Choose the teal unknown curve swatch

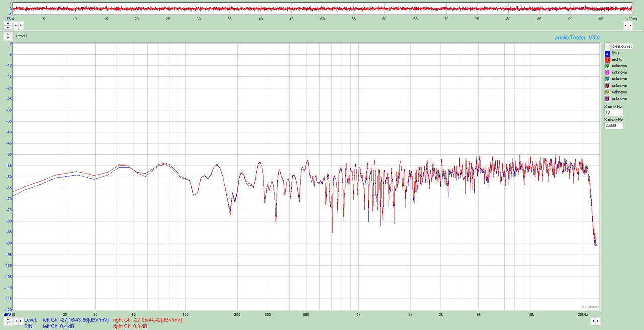coord(607,79)
